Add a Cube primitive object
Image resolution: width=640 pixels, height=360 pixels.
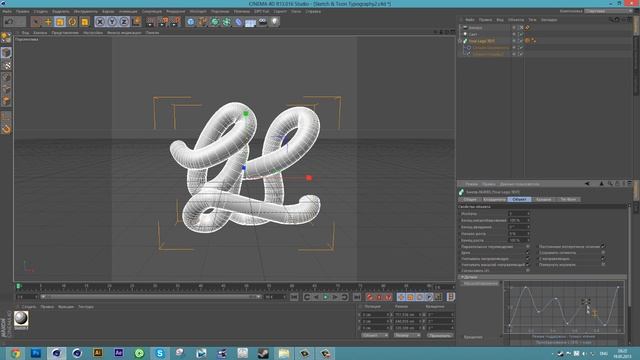pyautogui.click(x=191, y=21)
